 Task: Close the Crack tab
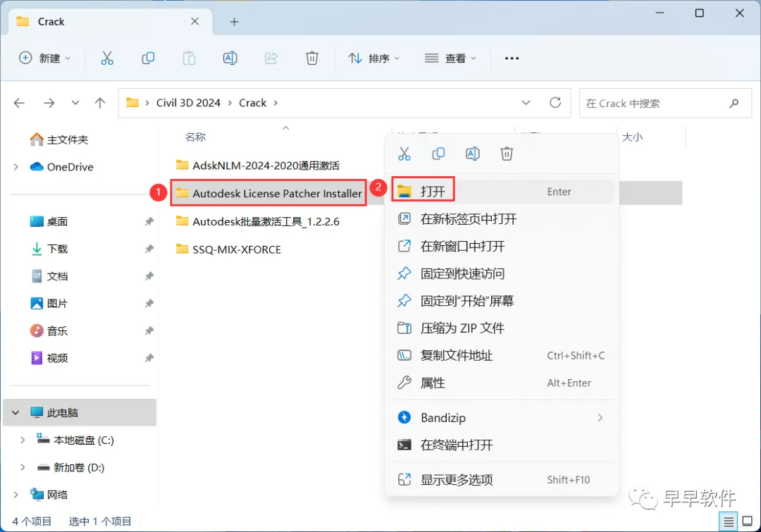coord(194,21)
